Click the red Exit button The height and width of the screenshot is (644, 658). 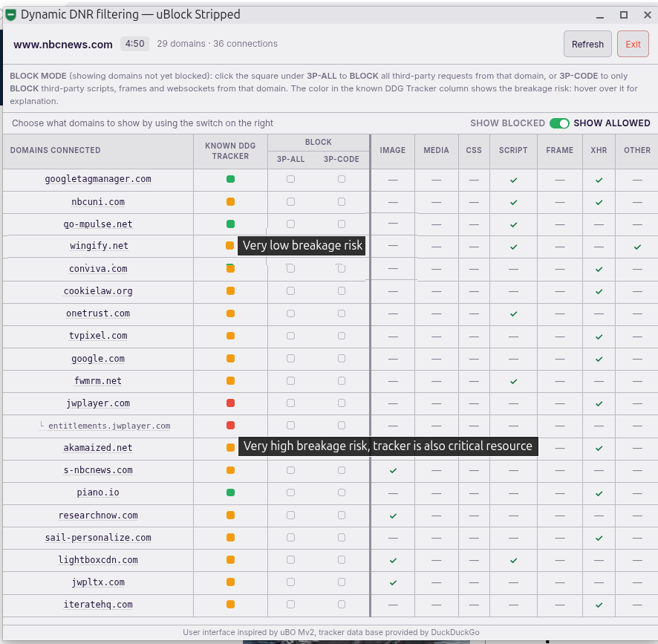tap(633, 44)
